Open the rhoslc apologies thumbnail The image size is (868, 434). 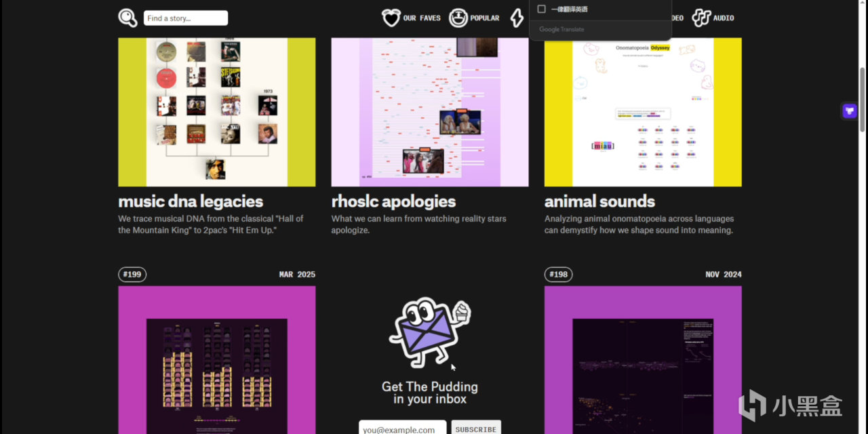pyautogui.click(x=430, y=112)
